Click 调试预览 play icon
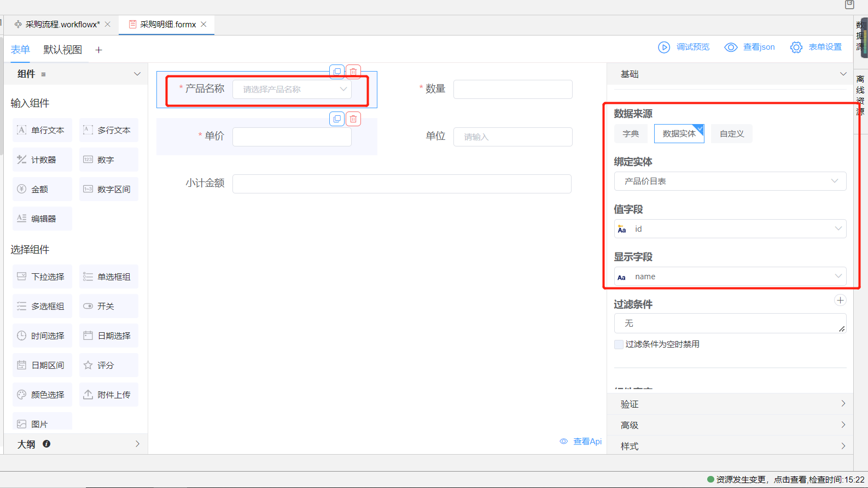The width and height of the screenshot is (868, 488). (x=663, y=48)
